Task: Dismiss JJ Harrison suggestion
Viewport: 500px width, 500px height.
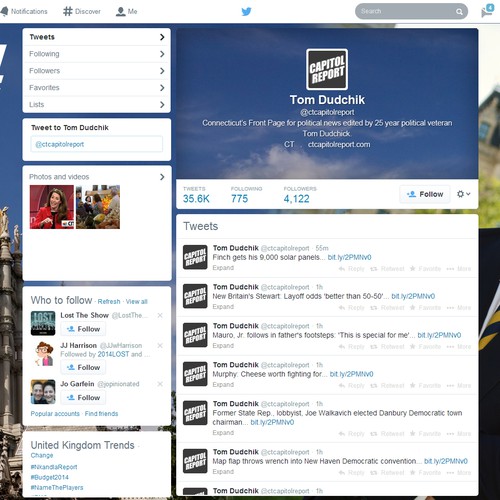Action: click(160, 346)
